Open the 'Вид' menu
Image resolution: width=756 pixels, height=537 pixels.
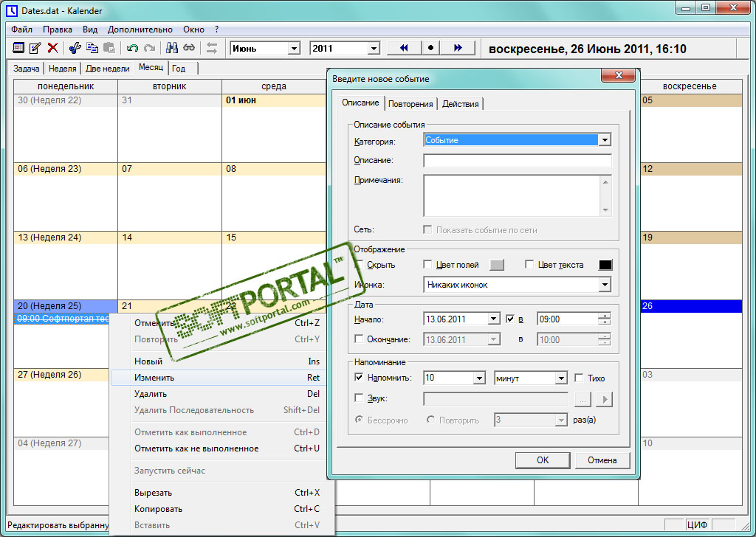tap(89, 30)
